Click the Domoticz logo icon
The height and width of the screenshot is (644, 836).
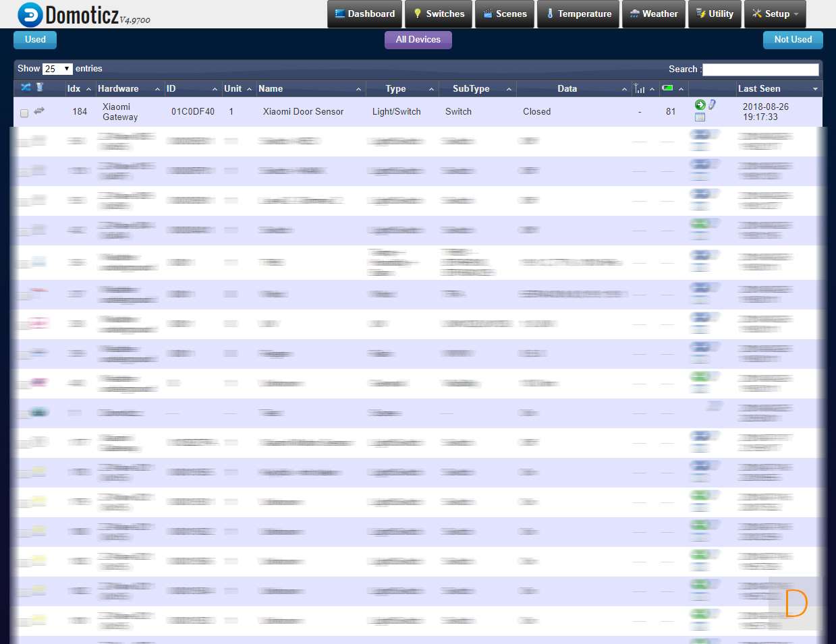[30, 15]
